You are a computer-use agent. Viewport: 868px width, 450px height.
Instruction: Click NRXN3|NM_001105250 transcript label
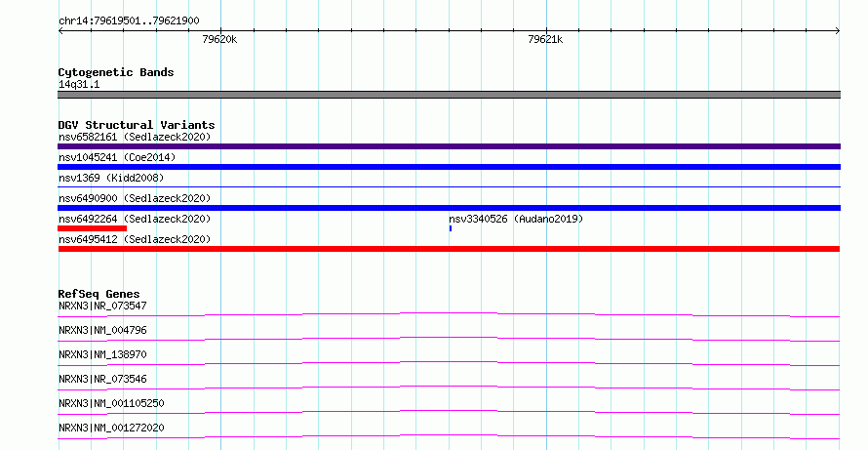pyautogui.click(x=111, y=403)
